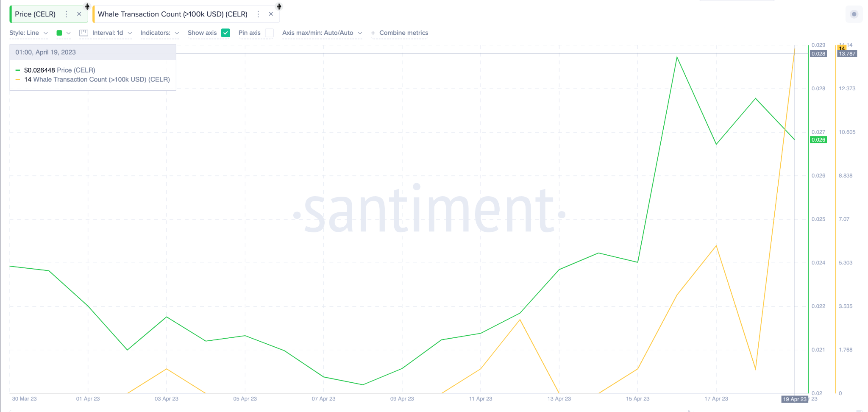The image size is (868, 412).
Task: Remove the Whale Transaction Count metric
Action: tap(271, 14)
